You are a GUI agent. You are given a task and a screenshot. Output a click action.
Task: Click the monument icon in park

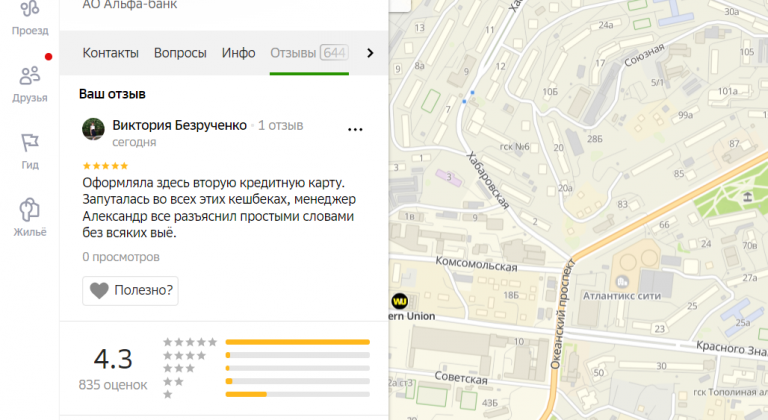[747, 197]
